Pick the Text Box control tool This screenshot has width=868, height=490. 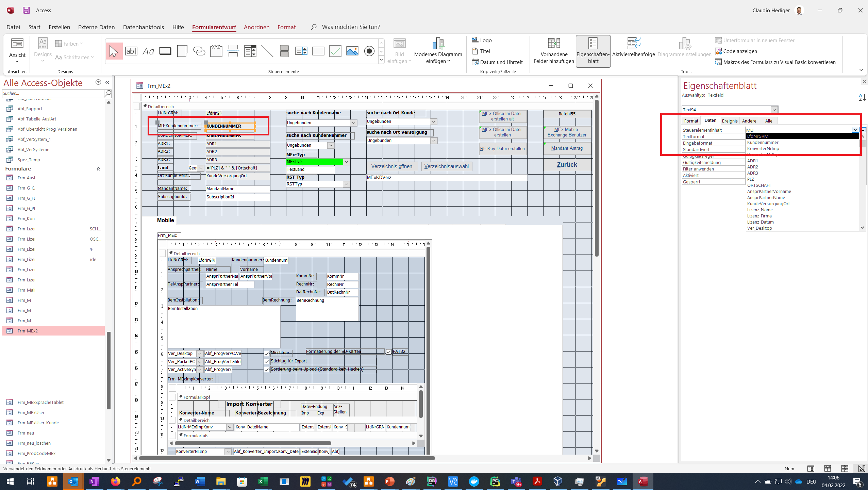(x=131, y=51)
